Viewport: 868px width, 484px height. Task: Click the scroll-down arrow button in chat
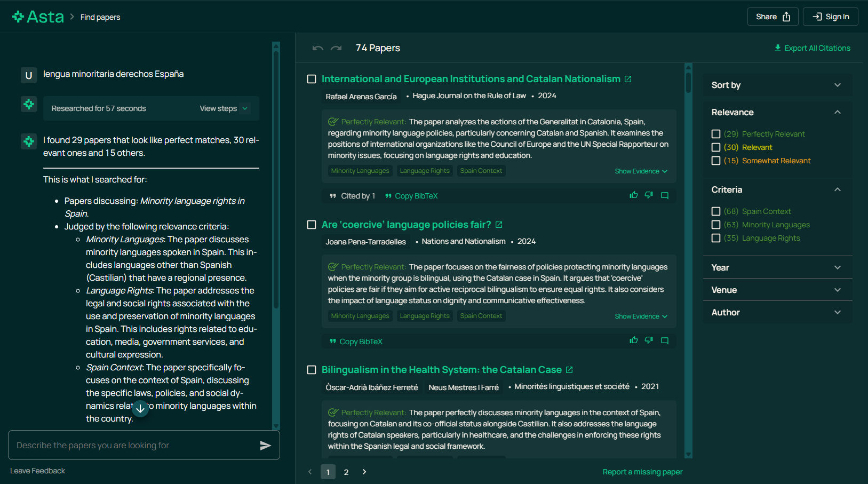click(140, 409)
